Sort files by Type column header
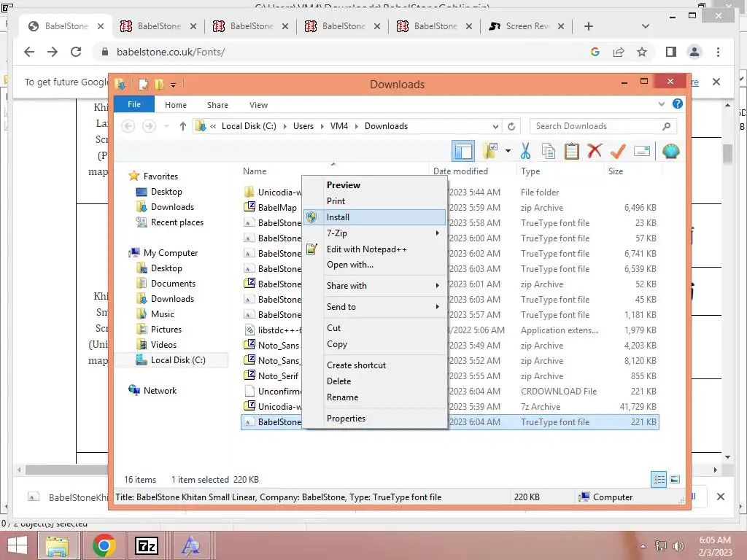 [530, 171]
